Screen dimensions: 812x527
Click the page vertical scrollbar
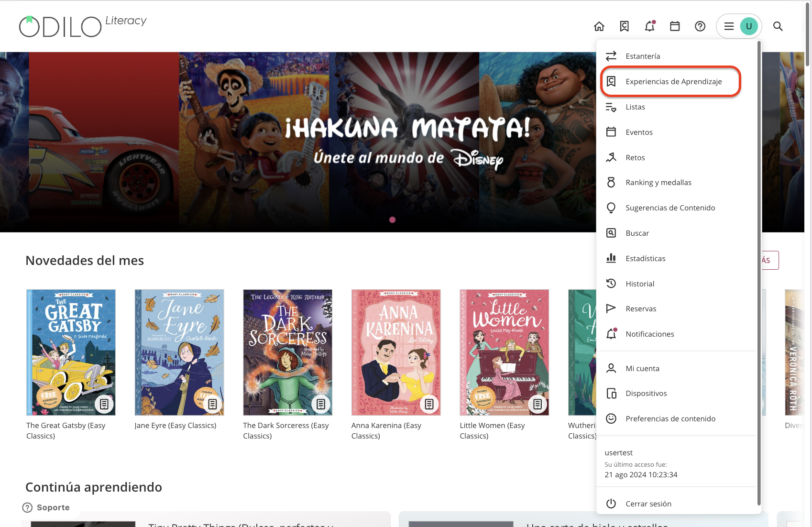(808, 33)
